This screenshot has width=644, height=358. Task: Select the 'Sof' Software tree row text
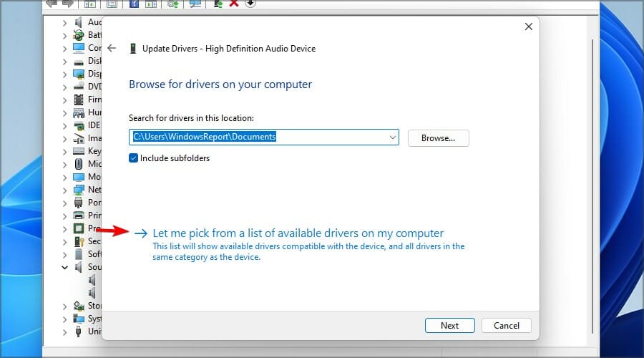[x=94, y=254]
